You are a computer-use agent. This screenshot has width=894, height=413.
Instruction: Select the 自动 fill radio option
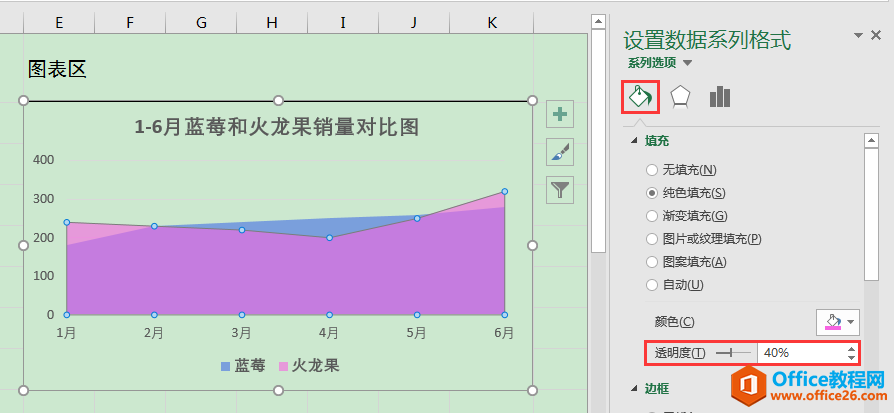point(652,285)
